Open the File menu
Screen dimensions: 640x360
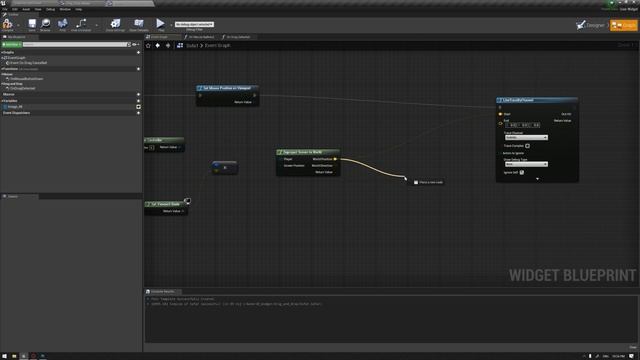(5, 9)
